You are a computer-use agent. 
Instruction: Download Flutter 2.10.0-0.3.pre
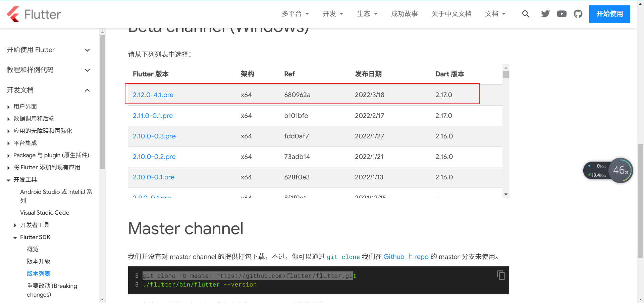[154, 136]
